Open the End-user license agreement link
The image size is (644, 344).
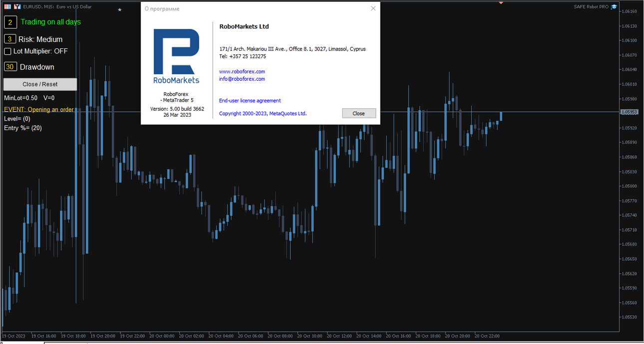click(250, 100)
